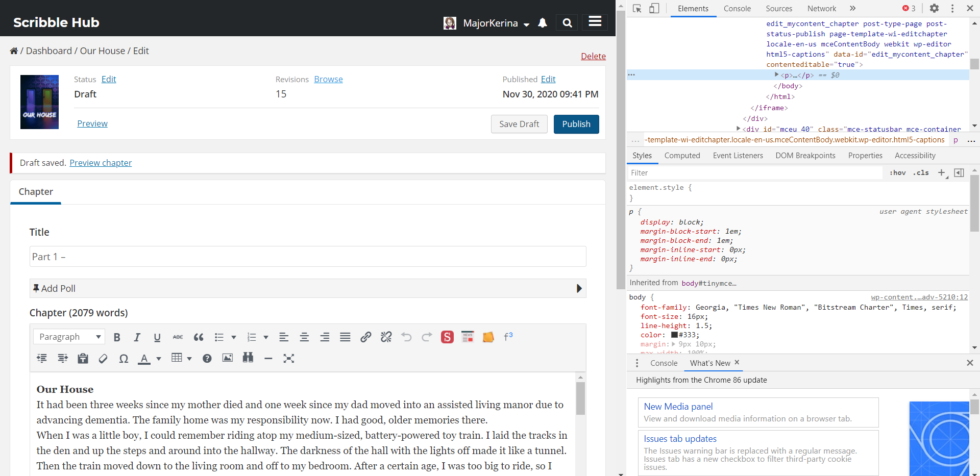Open the Computed styles tab
Image resolution: width=980 pixels, height=476 pixels.
click(682, 156)
